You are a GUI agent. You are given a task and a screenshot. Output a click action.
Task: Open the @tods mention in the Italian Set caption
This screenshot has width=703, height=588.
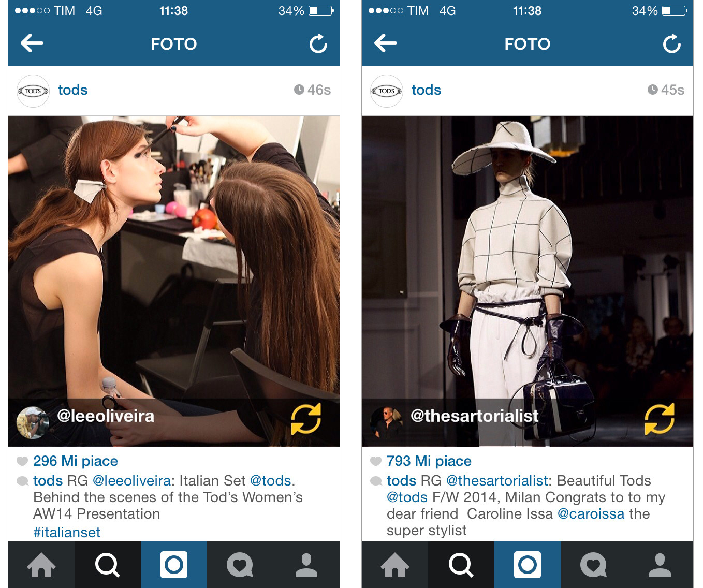click(271, 480)
